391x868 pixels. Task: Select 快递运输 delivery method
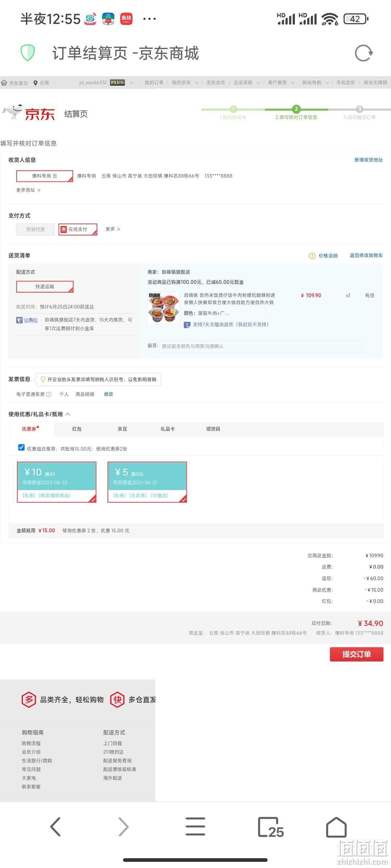[x=45, y=287]
